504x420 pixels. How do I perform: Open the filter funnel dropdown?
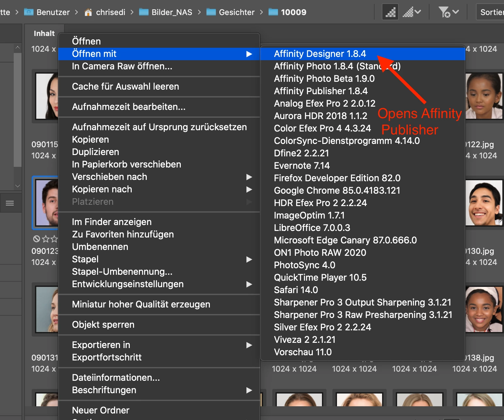pos(448,12)
